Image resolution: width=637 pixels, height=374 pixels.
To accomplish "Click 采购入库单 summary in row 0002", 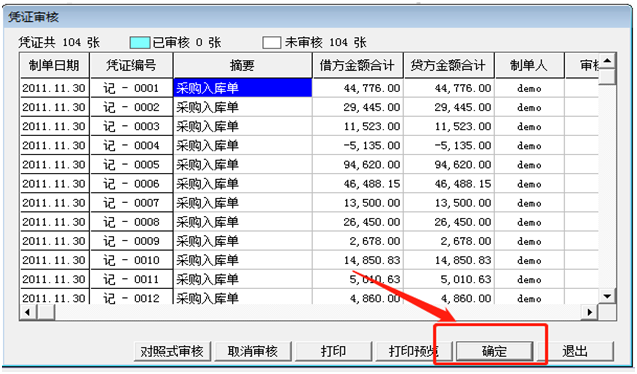I will (x=207, y=107).
